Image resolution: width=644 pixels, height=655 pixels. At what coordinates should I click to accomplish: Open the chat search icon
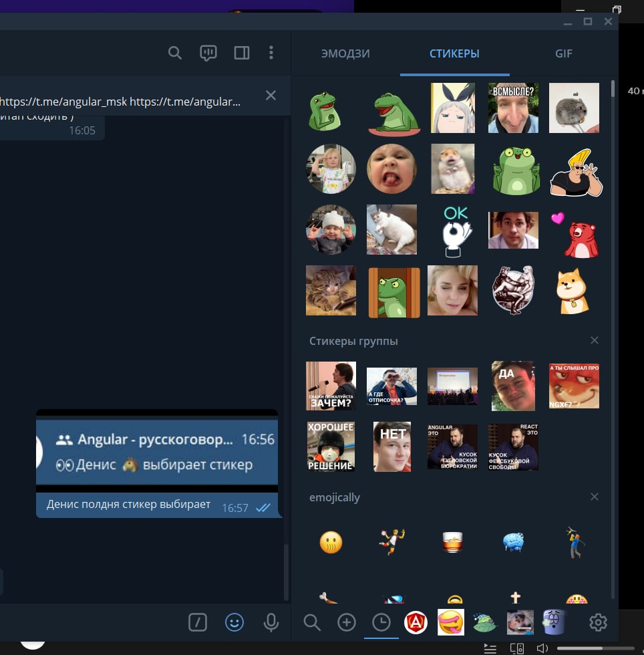click(174, 53)
